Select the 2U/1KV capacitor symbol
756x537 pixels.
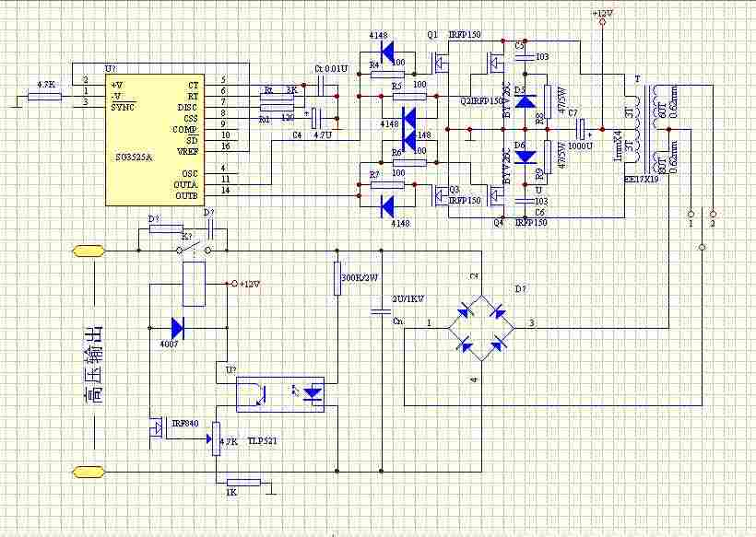click(x=381, y=310)
